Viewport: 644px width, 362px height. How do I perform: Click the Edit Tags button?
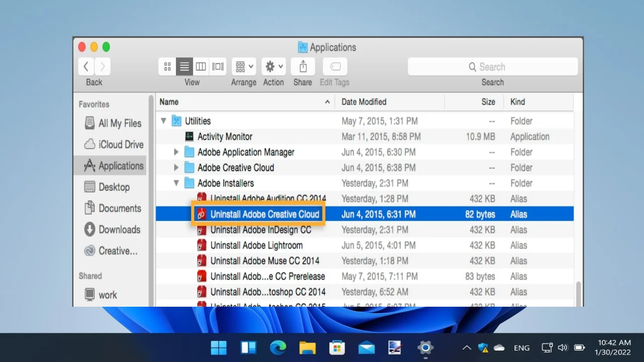point(335,66)
